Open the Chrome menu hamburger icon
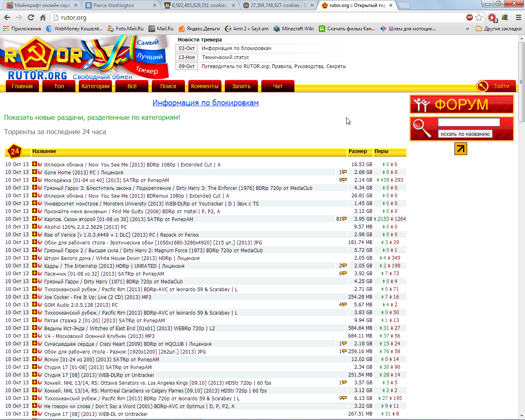This screenshot has width=525, height=420. pyautogui.click(x=518, y=17)
